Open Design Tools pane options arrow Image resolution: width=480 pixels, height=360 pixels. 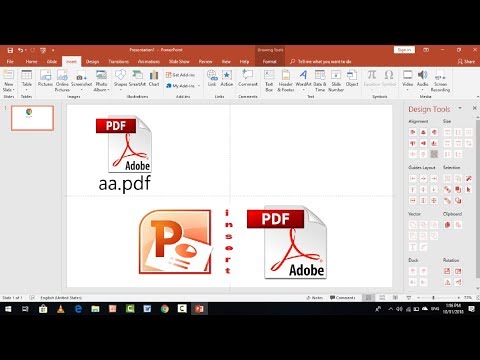460,108
